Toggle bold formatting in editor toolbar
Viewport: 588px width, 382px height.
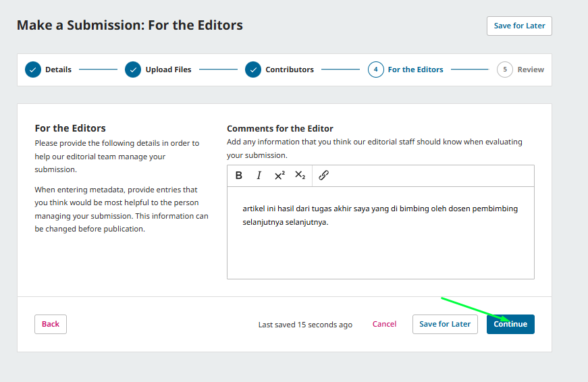(239, 175)
